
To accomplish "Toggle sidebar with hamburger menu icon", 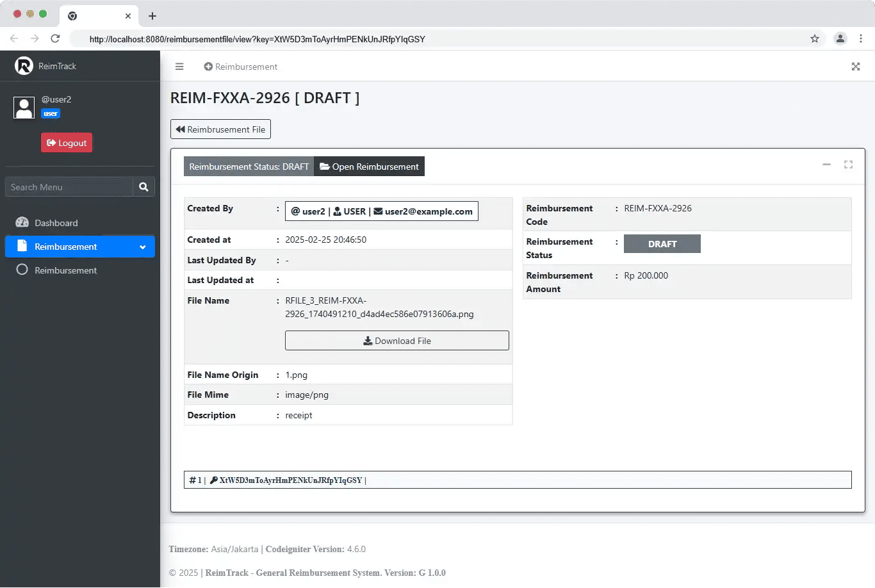I will click(179, 67).
